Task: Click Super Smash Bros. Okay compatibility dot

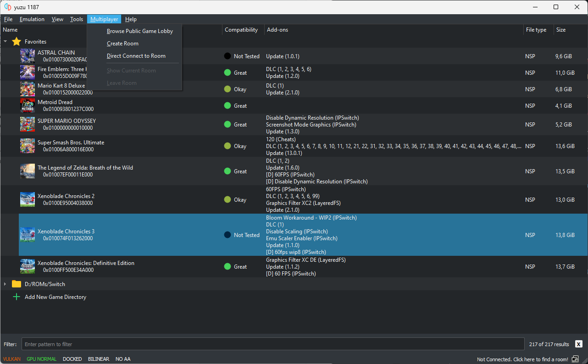Action: tap(227, 146)
